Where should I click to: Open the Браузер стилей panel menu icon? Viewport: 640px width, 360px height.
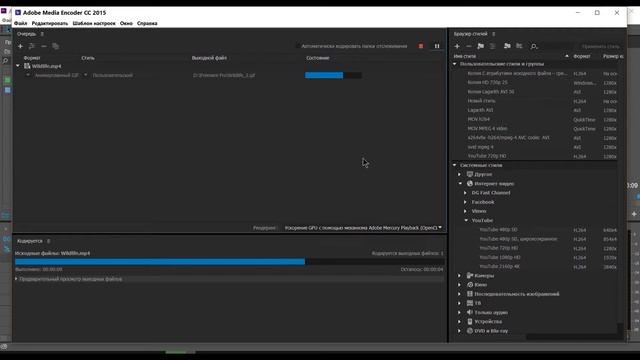[x=493, y=34]
